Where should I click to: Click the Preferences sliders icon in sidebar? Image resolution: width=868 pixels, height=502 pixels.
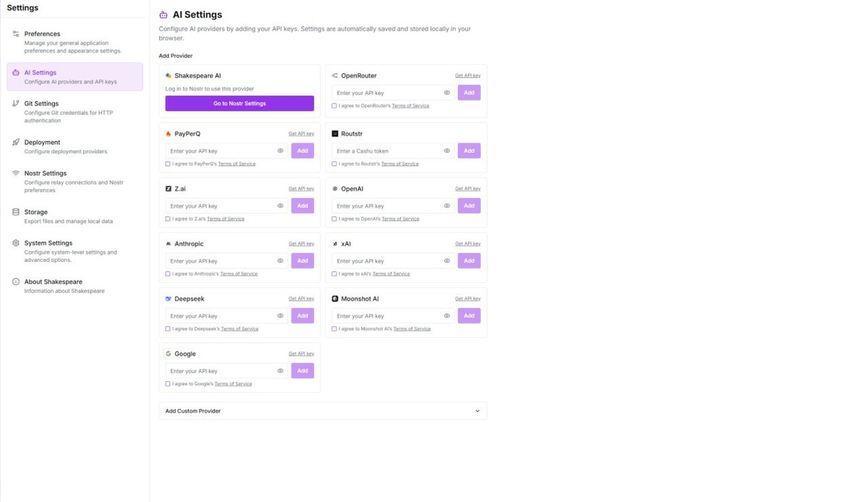click(x=16, y=34)
